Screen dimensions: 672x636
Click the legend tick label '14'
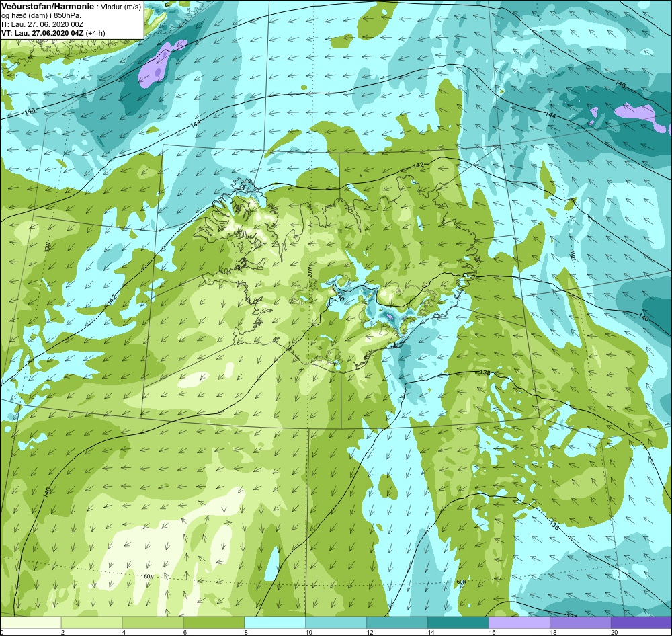coord(431,632)
